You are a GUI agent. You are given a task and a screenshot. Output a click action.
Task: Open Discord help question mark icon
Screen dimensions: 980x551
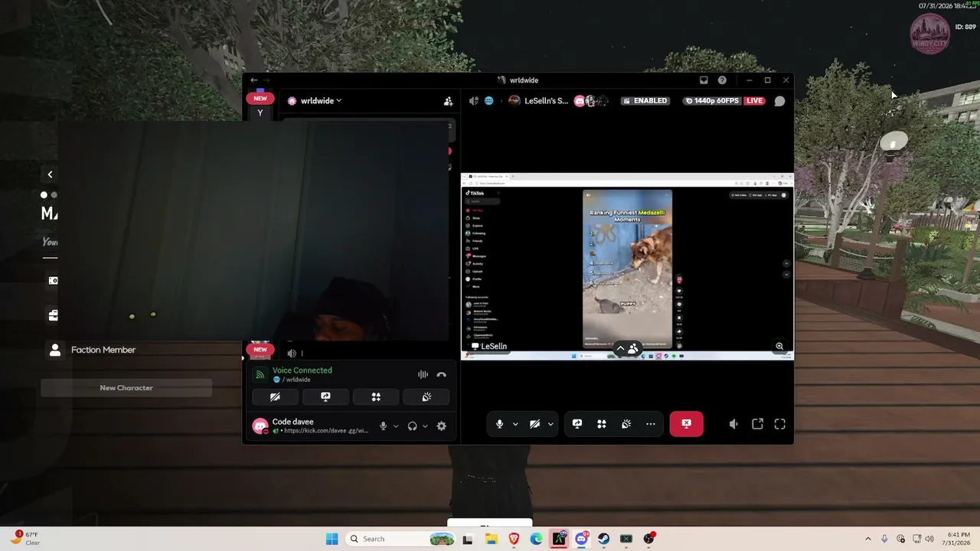pos(722,80)
